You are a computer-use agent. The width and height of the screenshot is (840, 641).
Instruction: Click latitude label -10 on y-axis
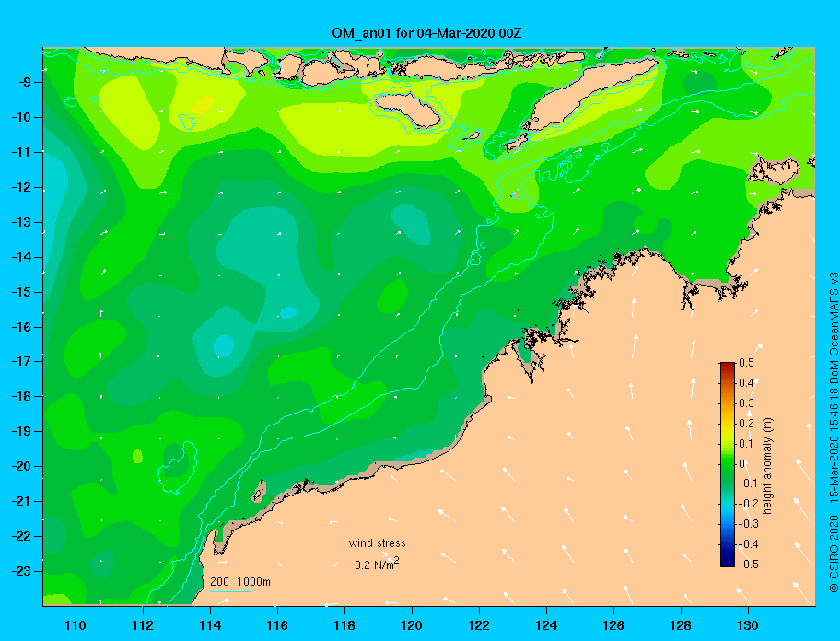[x=21, y=117]
